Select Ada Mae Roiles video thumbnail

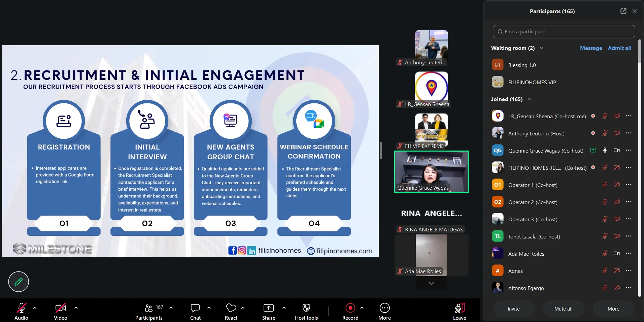(431, 255)
